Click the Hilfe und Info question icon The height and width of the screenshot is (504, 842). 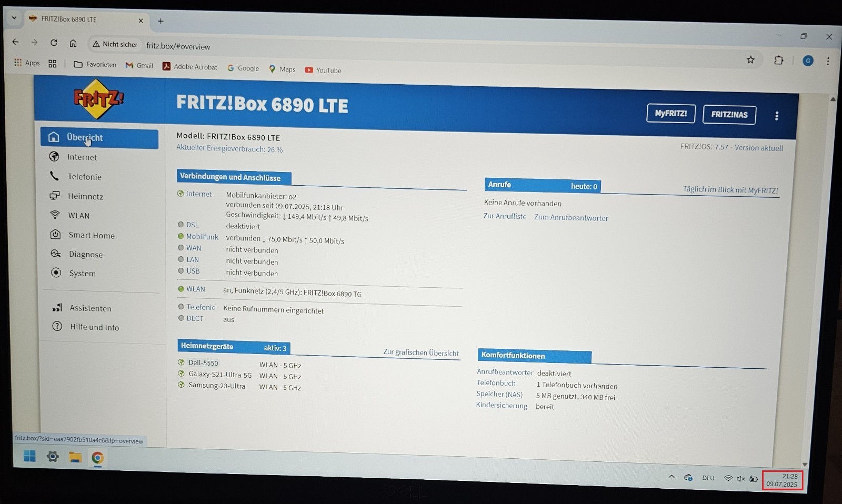coord(57,326)
